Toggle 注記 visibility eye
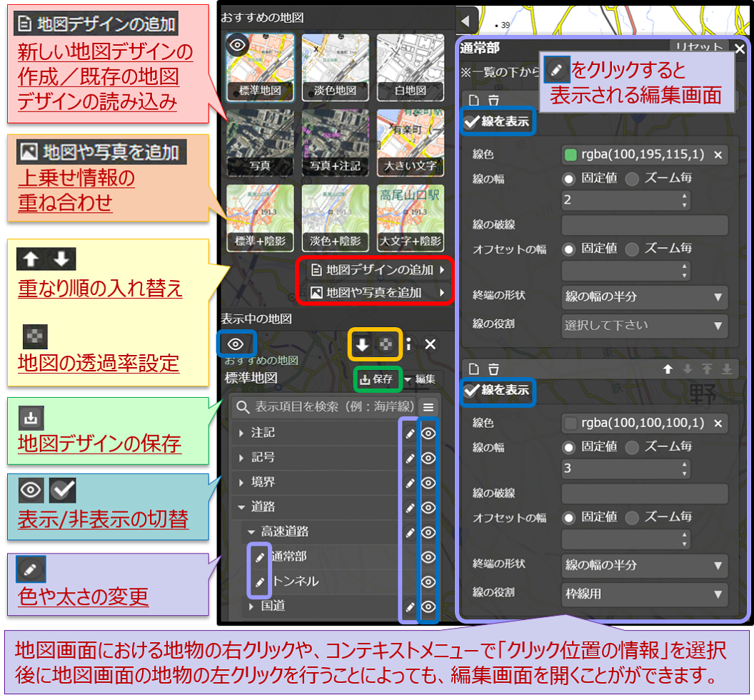This screenshot has width=754, height=700. 428,434
